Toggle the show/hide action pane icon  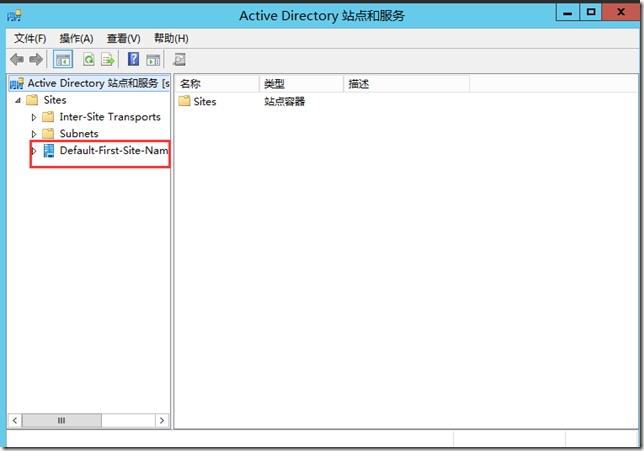pos(153,60)
